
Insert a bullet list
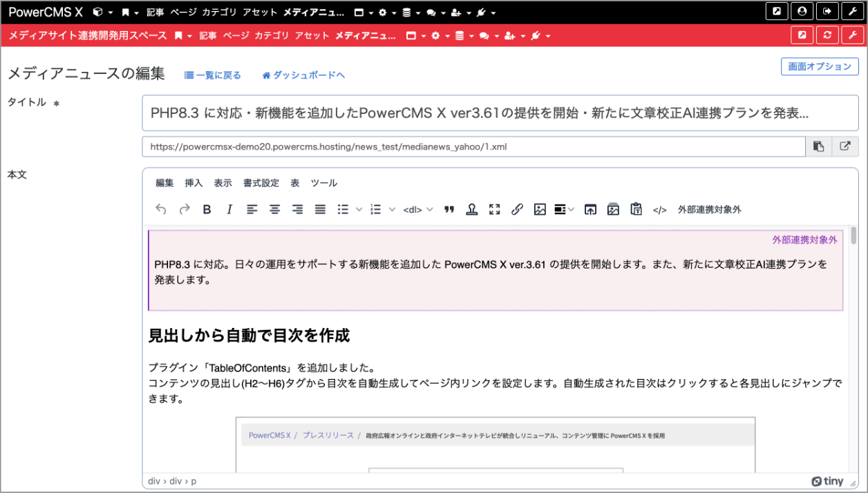[343, 209]
